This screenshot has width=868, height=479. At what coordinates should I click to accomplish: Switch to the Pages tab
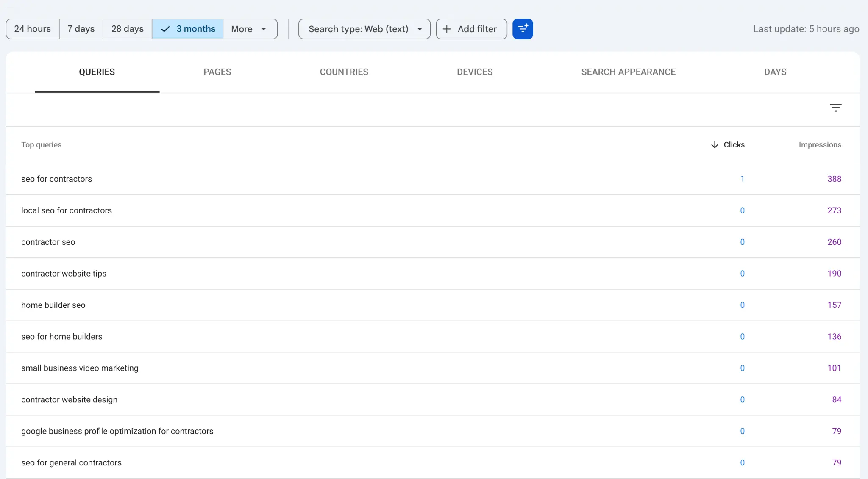point(217,72)
